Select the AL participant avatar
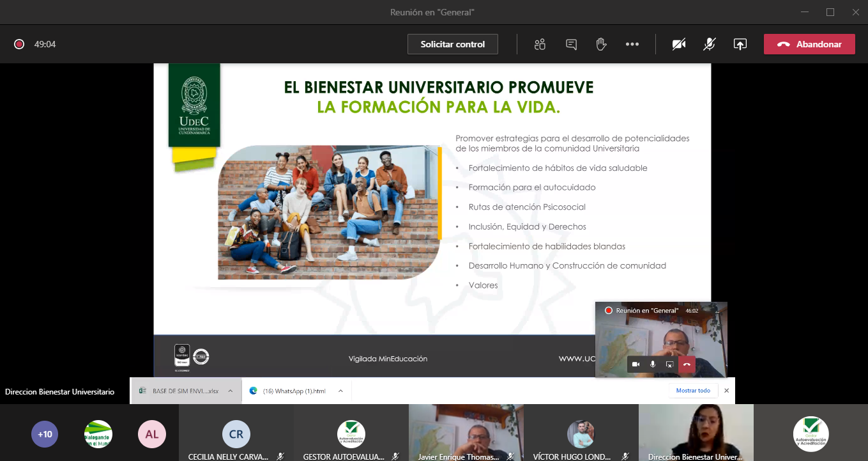Viewport: 868px width, 461px height. [x=151, y=434]
